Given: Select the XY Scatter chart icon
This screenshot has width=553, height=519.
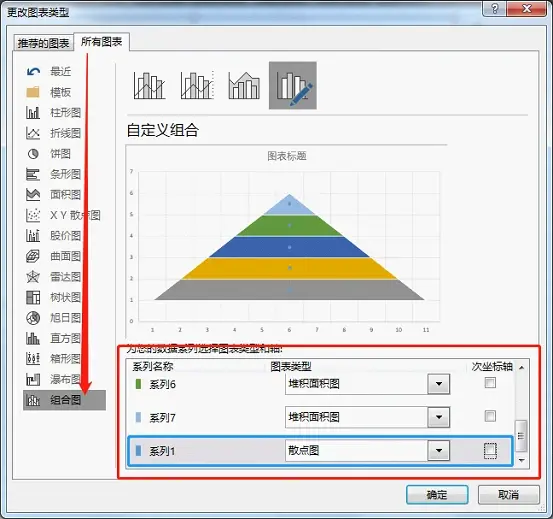Looking at the screenshot, I should [33, 215].
